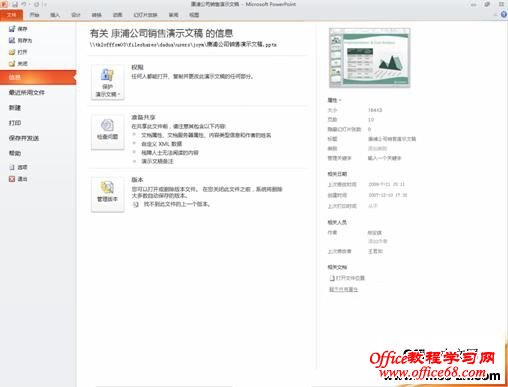This screenshot has width=508, height=387.
Task: Click the presentation preview thumbnail
Action: pos(370,58)
